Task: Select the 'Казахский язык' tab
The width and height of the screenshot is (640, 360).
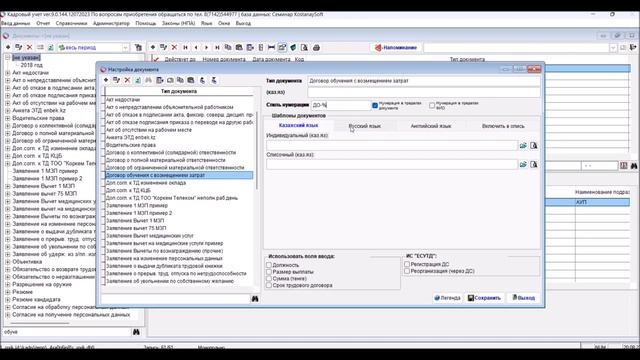Action: 298,126
